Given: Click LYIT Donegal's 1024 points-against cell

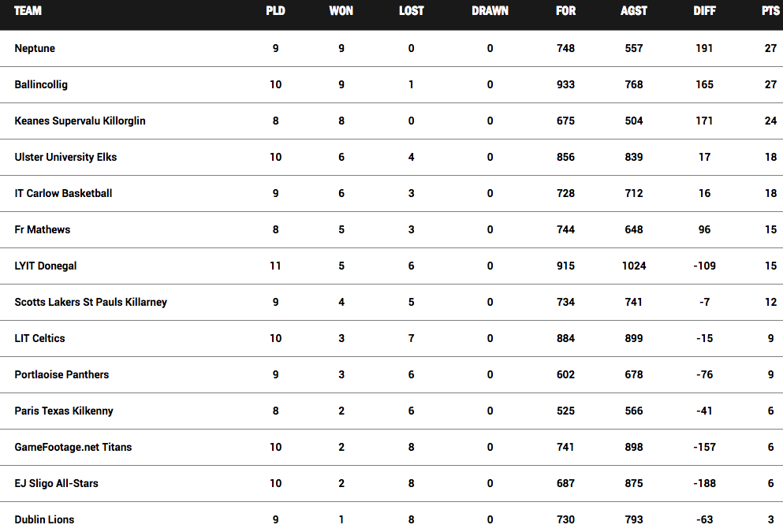Looking at the screenshot, I should (x=633, y=266).
